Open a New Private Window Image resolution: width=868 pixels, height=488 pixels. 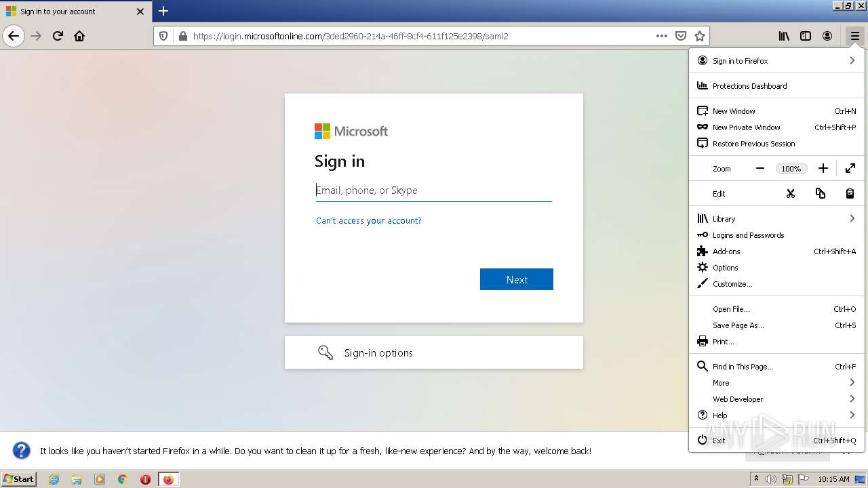coord(776,127)
